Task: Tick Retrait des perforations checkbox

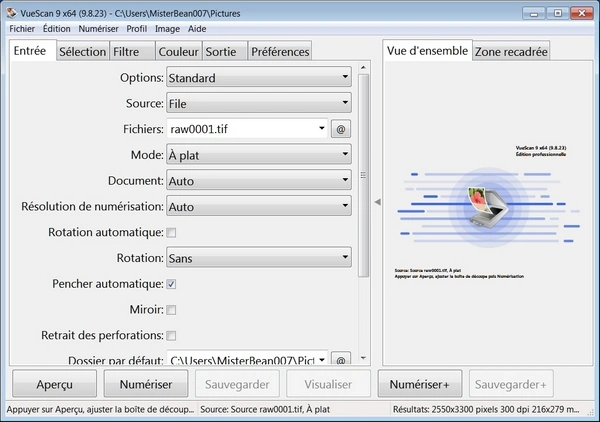Action: point(171,336)
